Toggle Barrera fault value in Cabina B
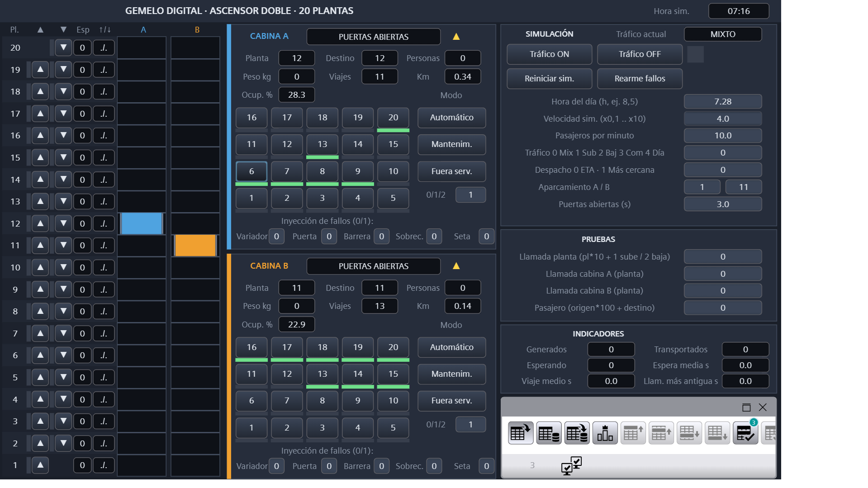The height and width of the screenshot is (488, 868). [x=381, y=466]
